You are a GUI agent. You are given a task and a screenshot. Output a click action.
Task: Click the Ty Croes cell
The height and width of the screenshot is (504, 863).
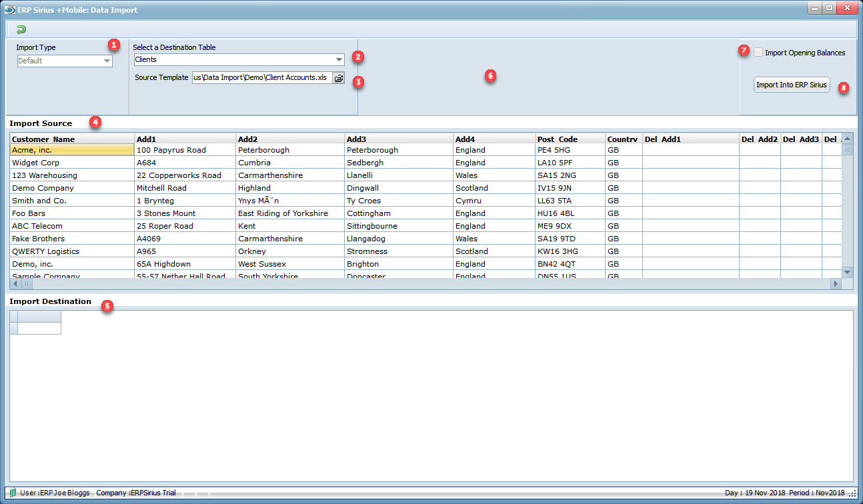coord(399,201)
